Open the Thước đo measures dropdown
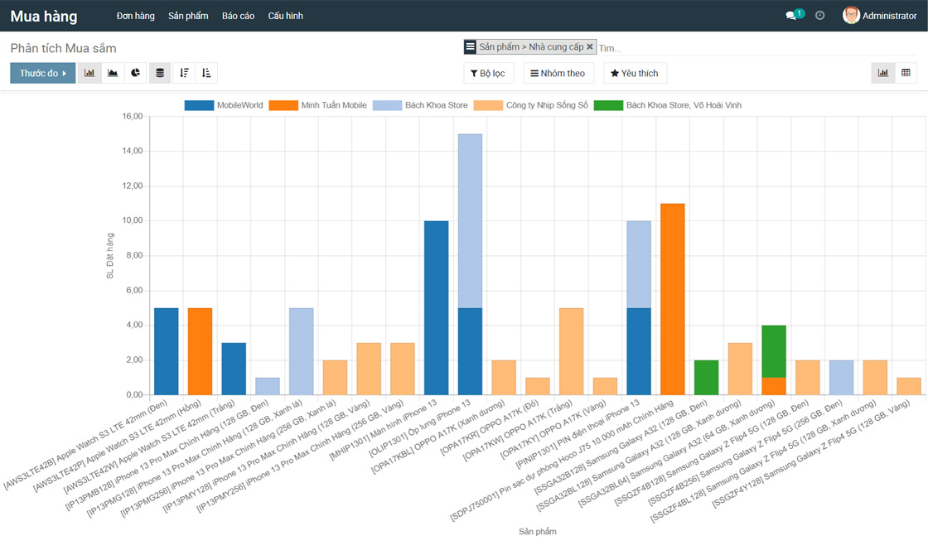The width and height of the screenshot is (928, 560). [42, 73]
